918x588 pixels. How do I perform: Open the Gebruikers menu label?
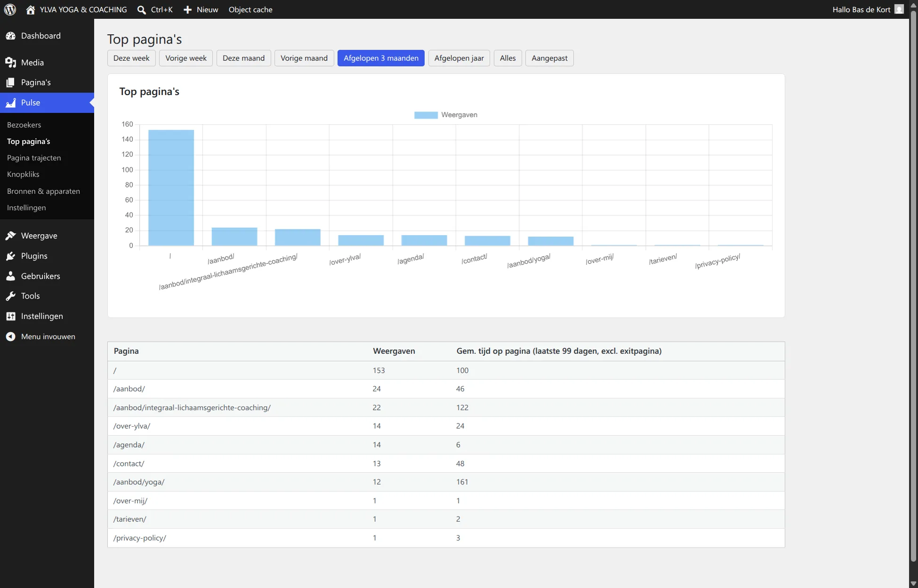click(x=40, y=276)
